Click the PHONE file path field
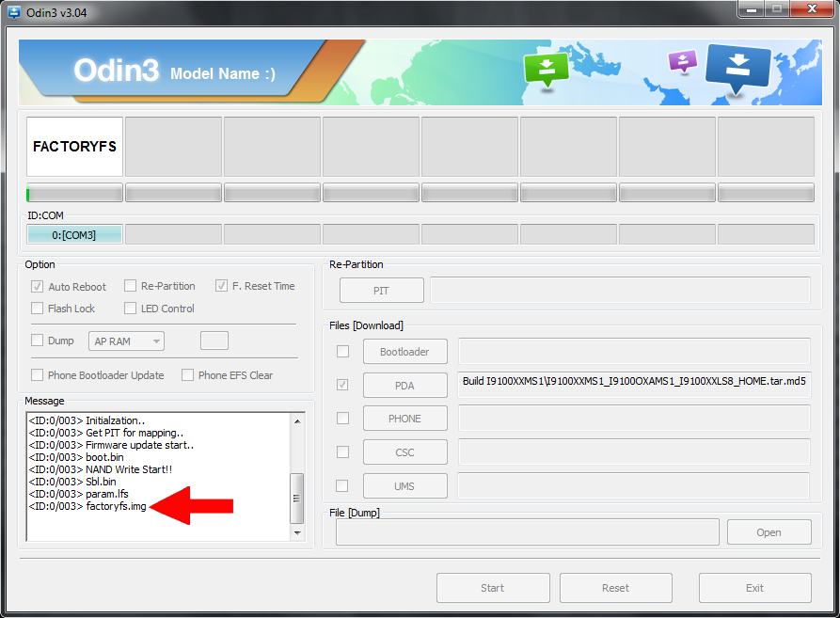Image resolution: width=840 pixels, height=618 pixels. point(634,419)
